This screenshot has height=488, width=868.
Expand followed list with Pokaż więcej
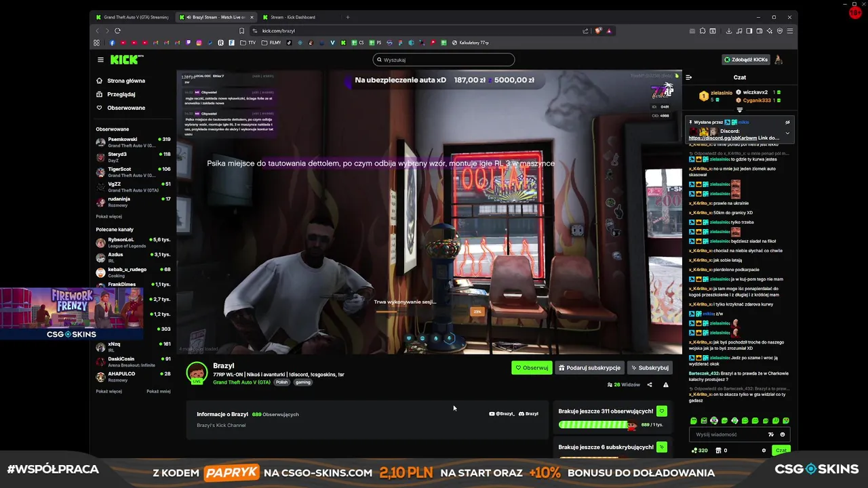click(x=108, y=216)
